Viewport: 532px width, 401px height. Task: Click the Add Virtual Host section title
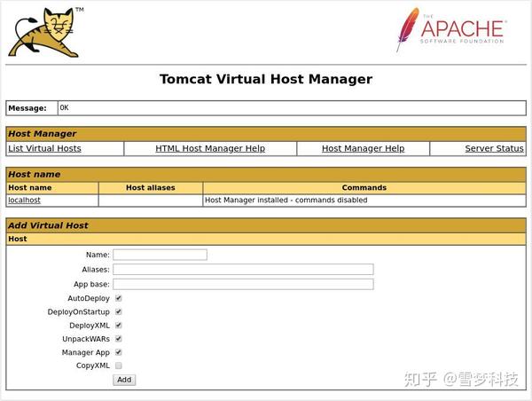(48, 225)
